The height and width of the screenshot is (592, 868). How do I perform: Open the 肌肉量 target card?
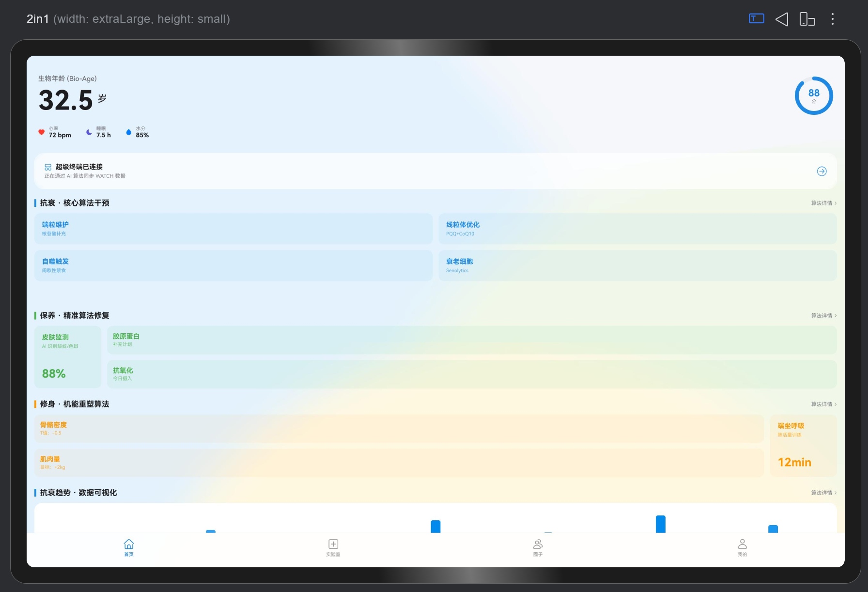[x=399, y=463]
